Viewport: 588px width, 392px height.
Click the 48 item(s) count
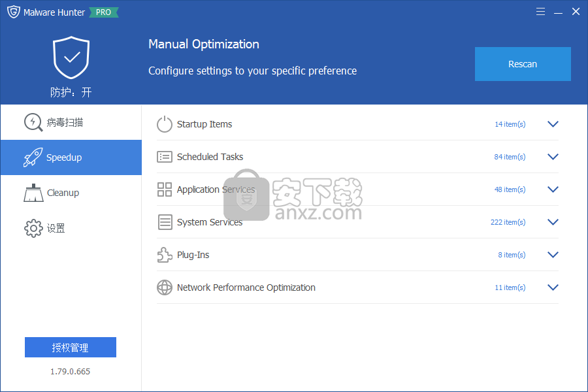click(x=510, y=189)
